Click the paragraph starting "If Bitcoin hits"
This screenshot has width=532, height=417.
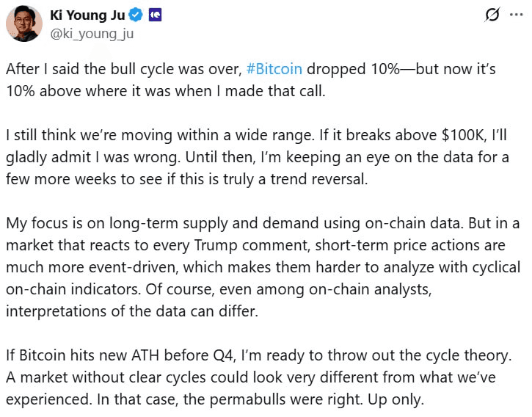click(x=263, y=377)
